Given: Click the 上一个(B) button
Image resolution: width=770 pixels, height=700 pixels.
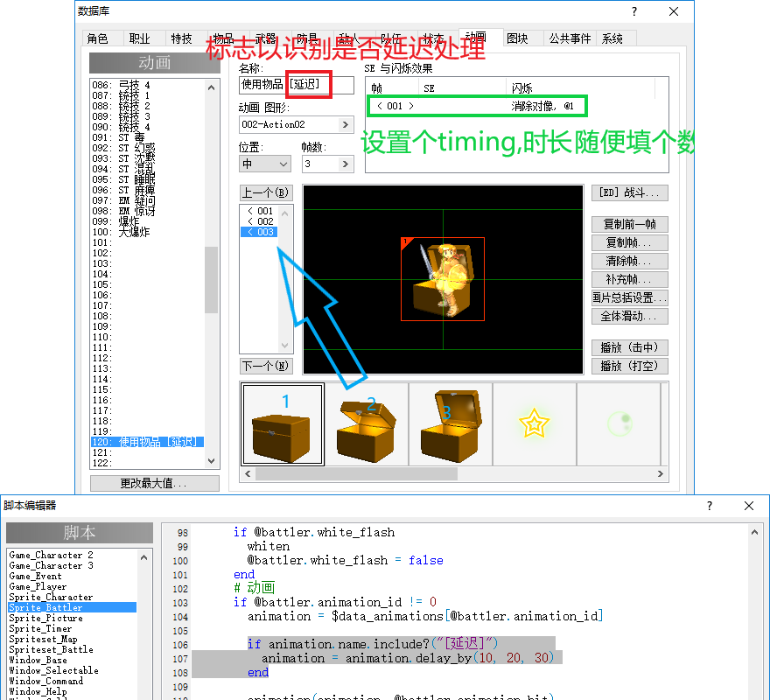Looking at the screenshot, I should (x=266, y=192).
